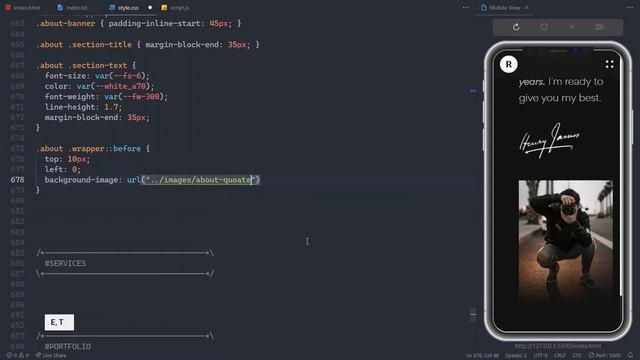Click the preview URL 127.0.0.1:5500/index.html
This screenshot has height=360, width=640.
[x=558, y=346]
